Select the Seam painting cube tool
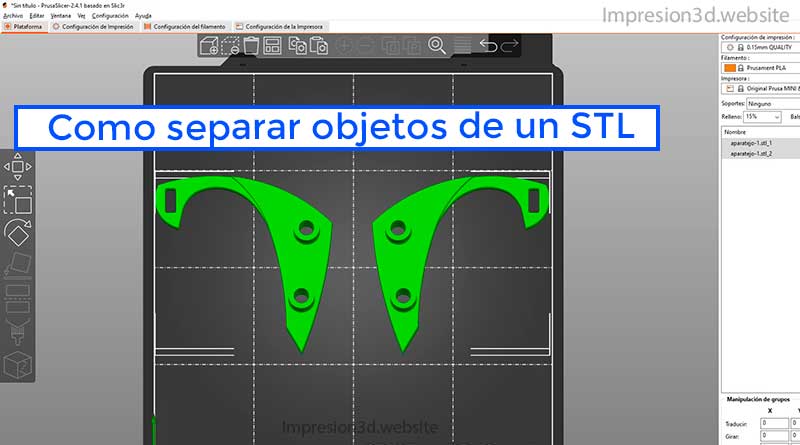This screenshot has height=445, width=800. 17,364
